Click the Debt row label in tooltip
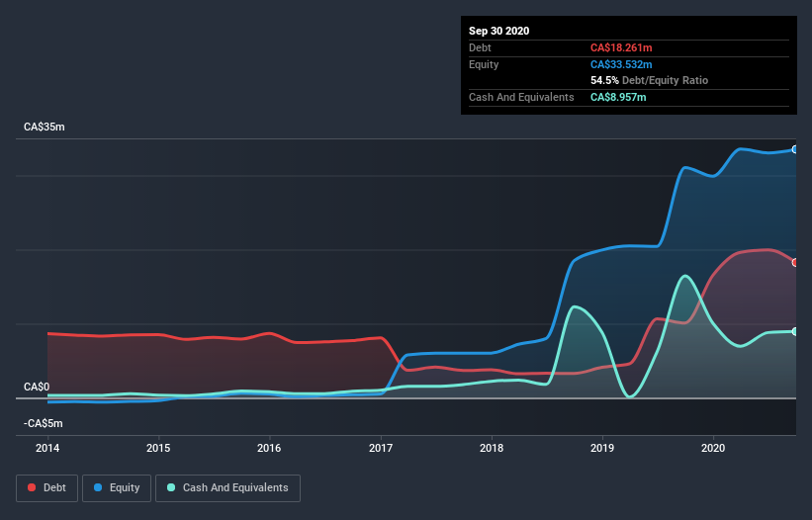 point(480,47)
